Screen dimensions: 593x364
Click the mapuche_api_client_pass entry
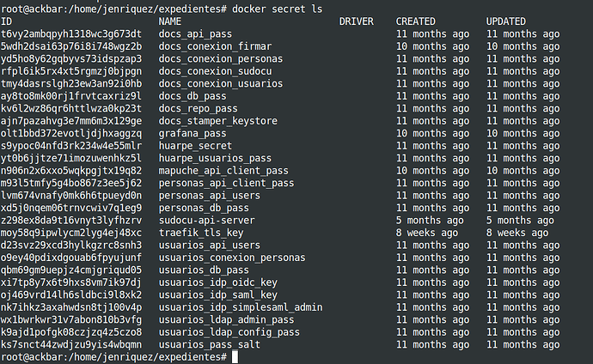tap(223, 171)
